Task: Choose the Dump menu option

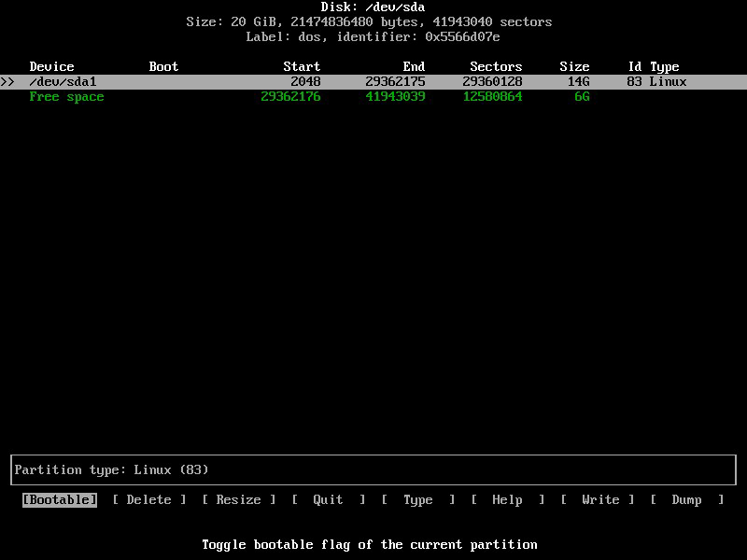Action: [x=687, y=500]
